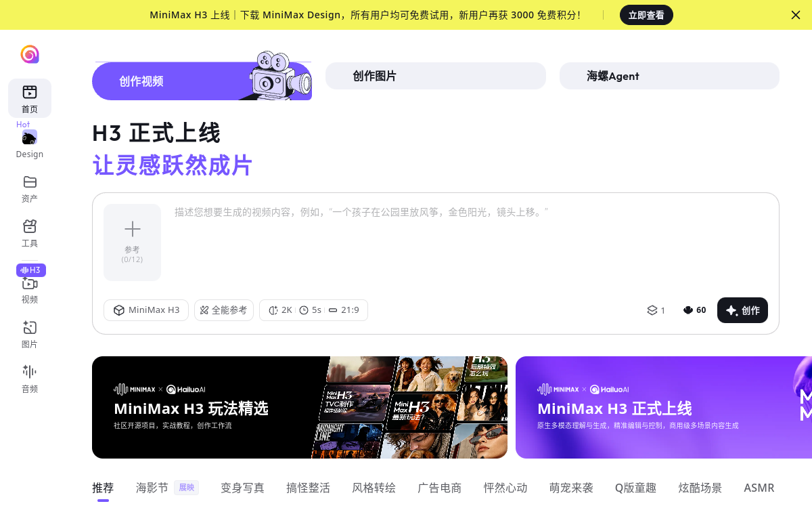Add a reference via 参考 plus box
The height and width of the screenshot is (508, 812).
[x=132, y=242]
